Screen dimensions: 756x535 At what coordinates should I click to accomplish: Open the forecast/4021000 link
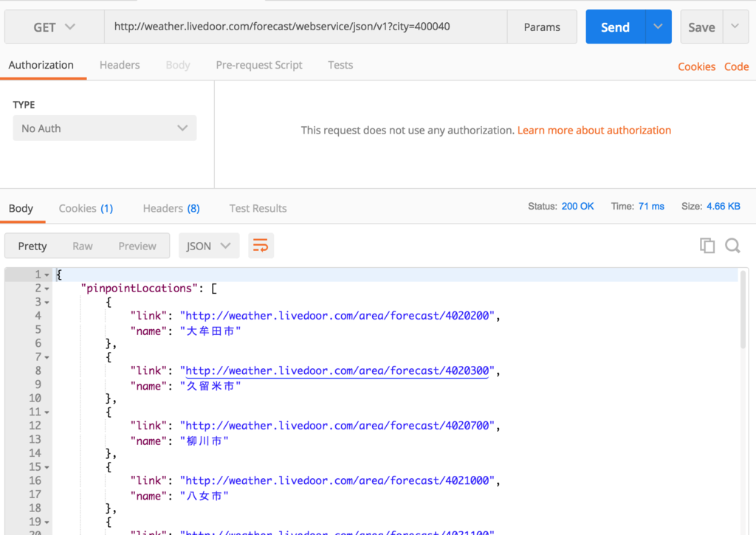click(337, 480)
